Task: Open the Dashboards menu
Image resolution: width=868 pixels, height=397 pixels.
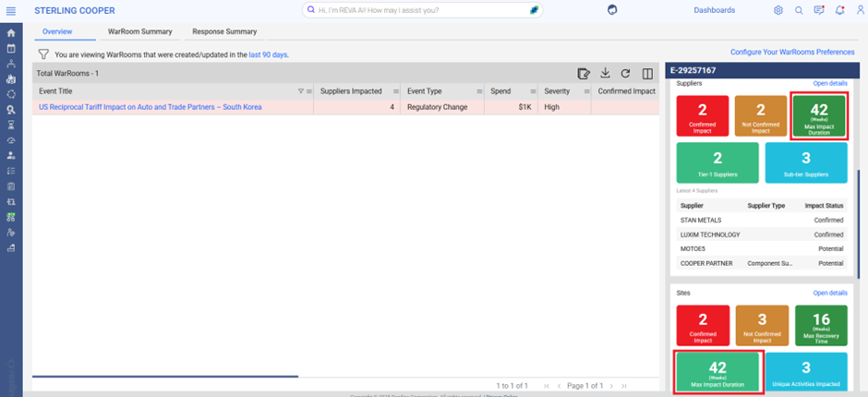Action: pos(714,10)
